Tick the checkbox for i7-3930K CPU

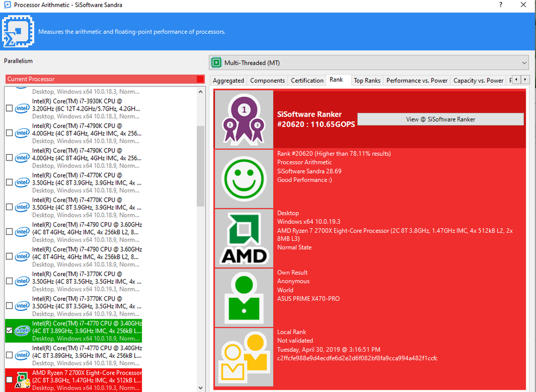[x=9, y=108]
